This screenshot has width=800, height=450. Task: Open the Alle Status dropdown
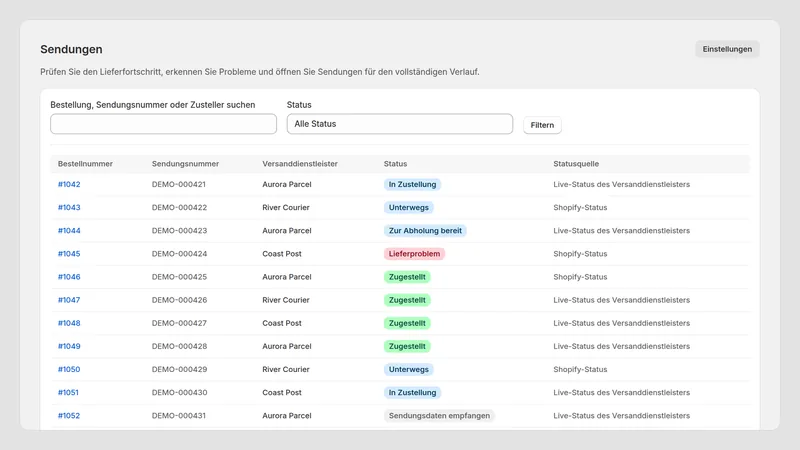click(x=399, y=124)
